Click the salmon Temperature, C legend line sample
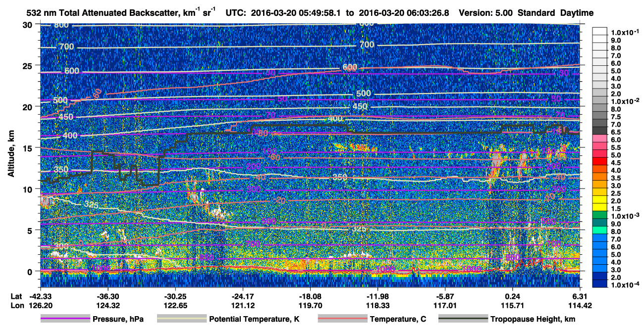 click(342, 319)
